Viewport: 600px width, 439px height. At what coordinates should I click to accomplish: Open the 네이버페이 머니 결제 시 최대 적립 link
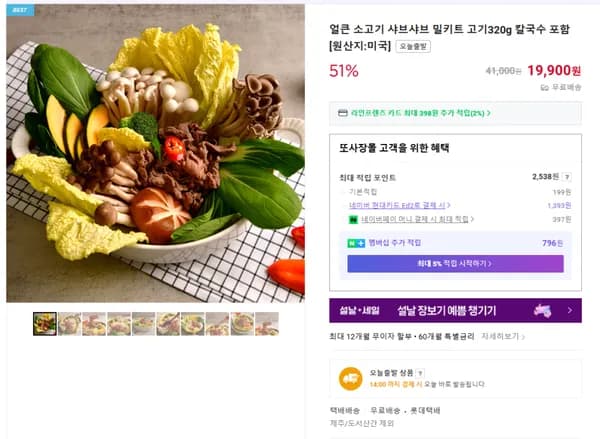(416, 219)
